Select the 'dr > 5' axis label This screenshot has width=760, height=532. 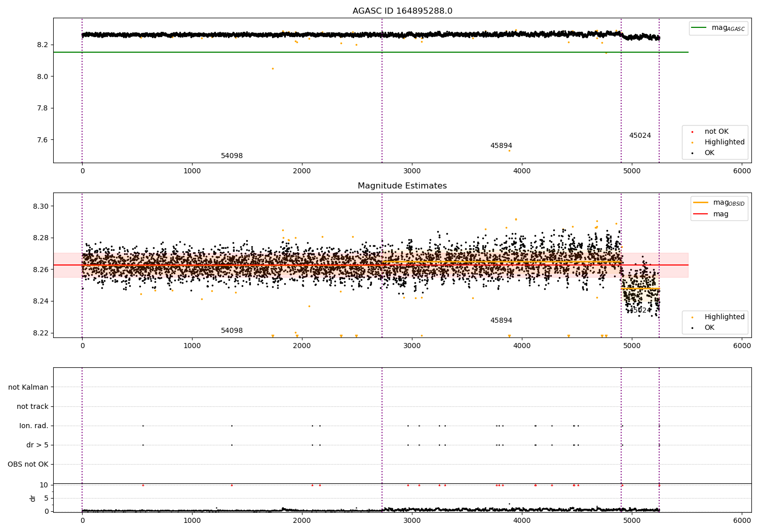[37, 445]
